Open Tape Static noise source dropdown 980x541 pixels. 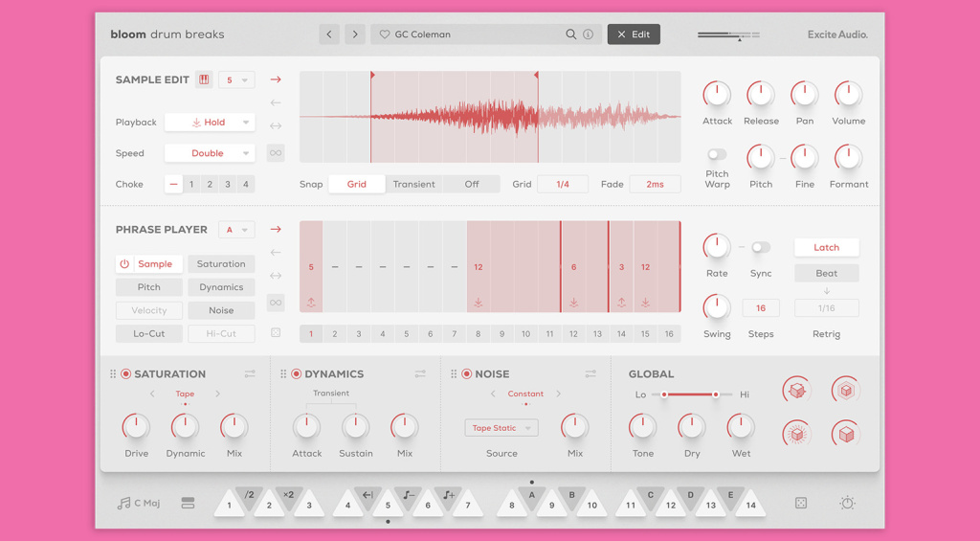(x=501, y=428)
